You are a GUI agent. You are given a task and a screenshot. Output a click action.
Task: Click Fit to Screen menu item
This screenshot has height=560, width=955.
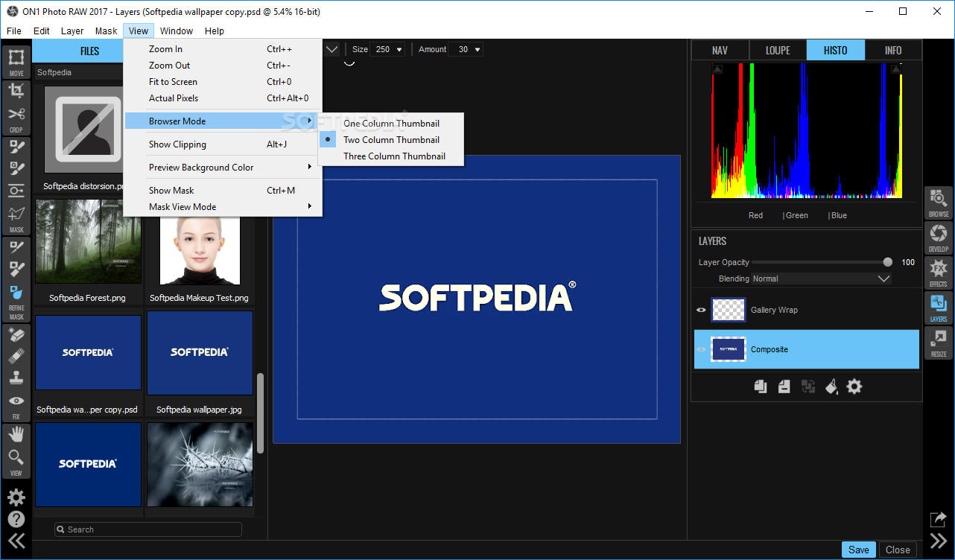click(x=173, y=82)
